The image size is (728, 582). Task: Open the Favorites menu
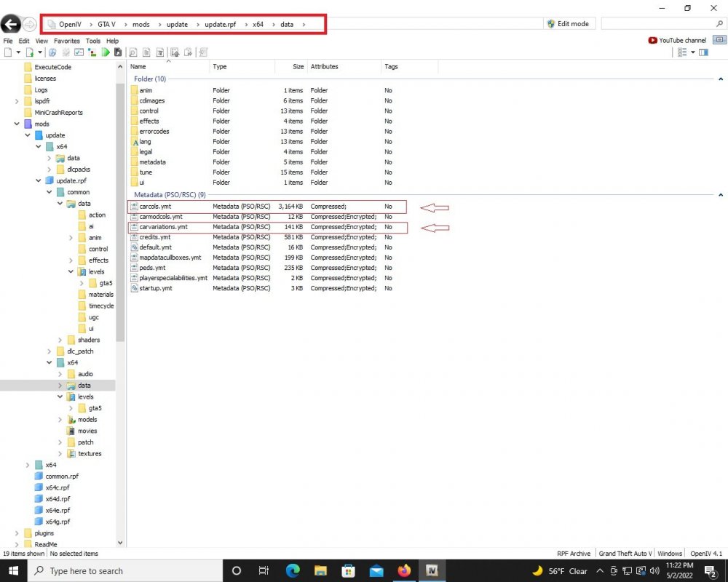coord(67,41)
